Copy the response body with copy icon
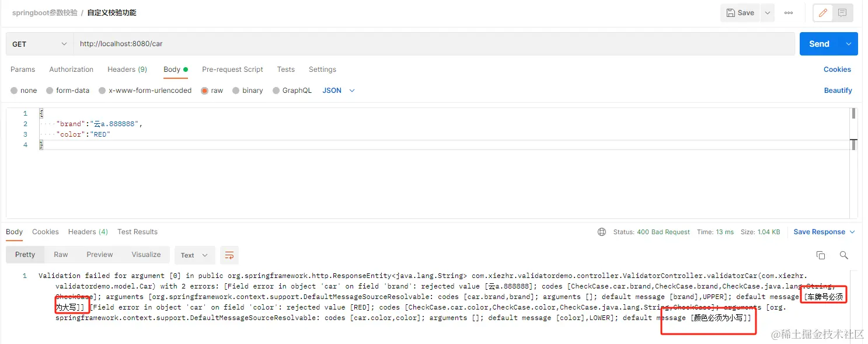Image resolution: width=868 pixels, height=344 pixels. (821, 255)
